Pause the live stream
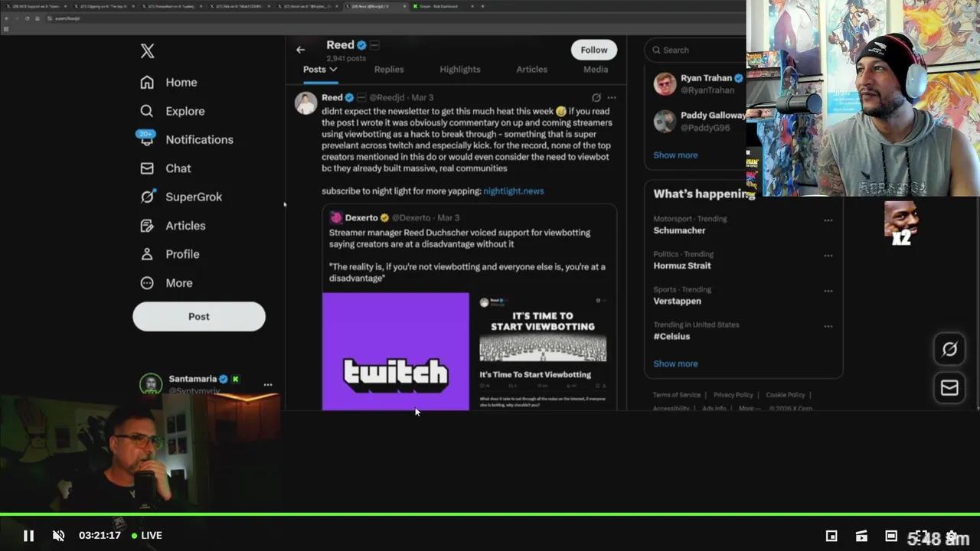 (x=28, y=536)
